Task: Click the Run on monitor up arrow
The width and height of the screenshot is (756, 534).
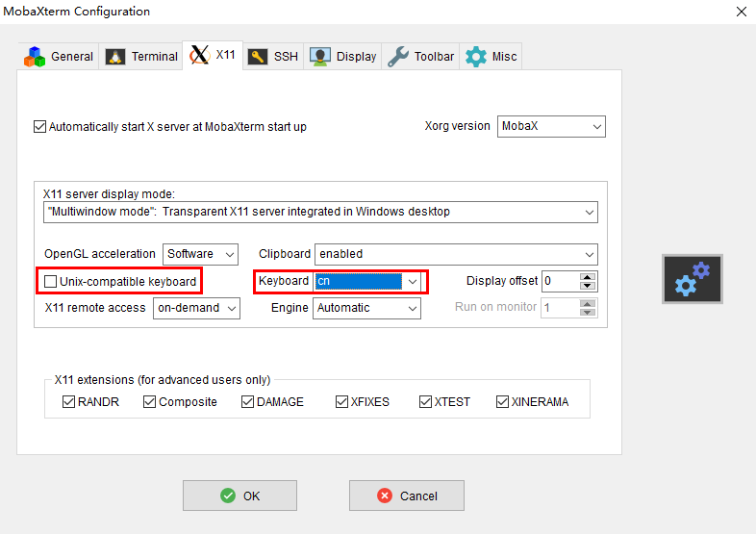Action: (588, 304)
